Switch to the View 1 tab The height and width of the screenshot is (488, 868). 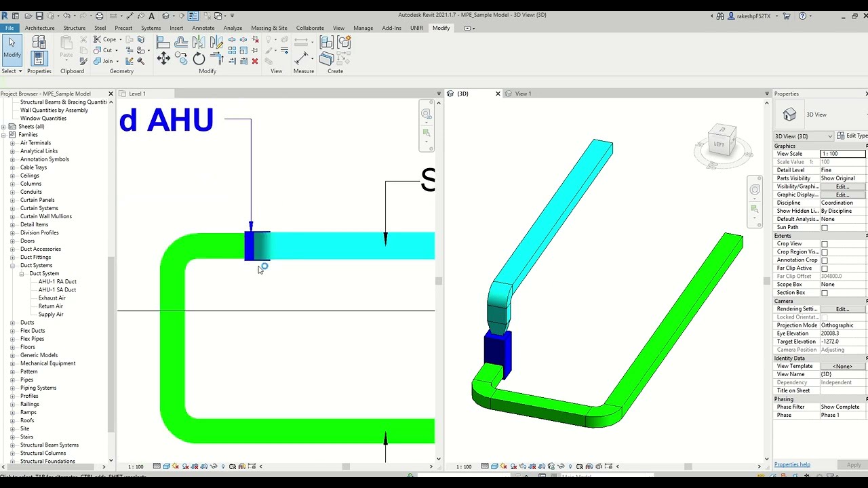[523, 94]
